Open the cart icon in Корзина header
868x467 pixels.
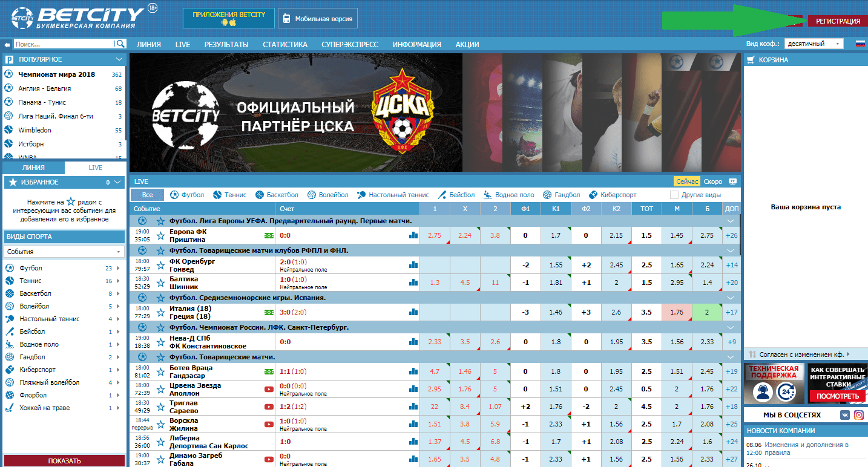point(751,60)
